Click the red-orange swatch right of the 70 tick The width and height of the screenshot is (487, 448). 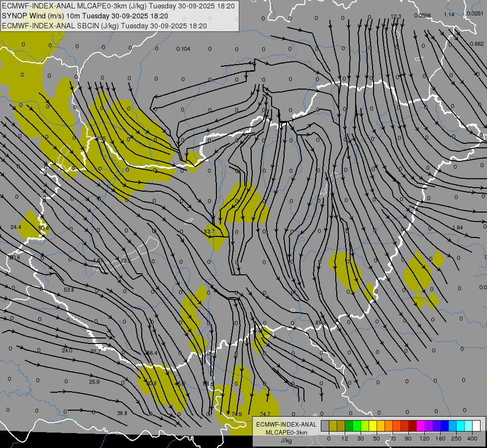396,426
